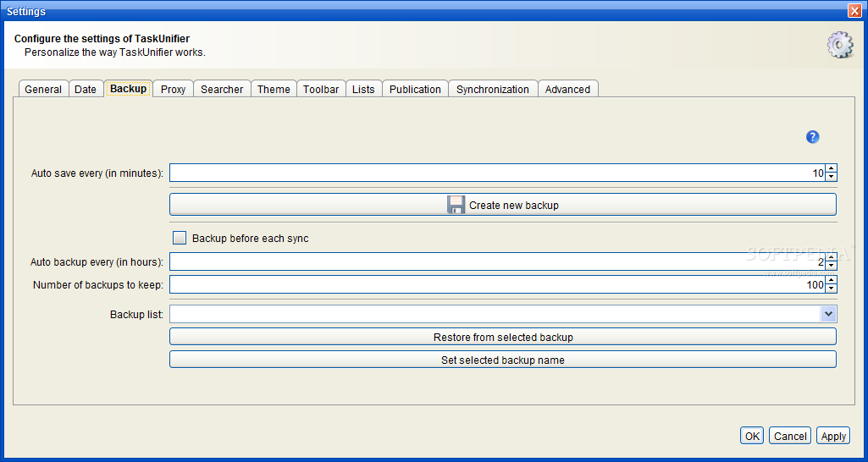Enable Backup before each sync checkbox
The image size is (868, 462).
[180, 238]
